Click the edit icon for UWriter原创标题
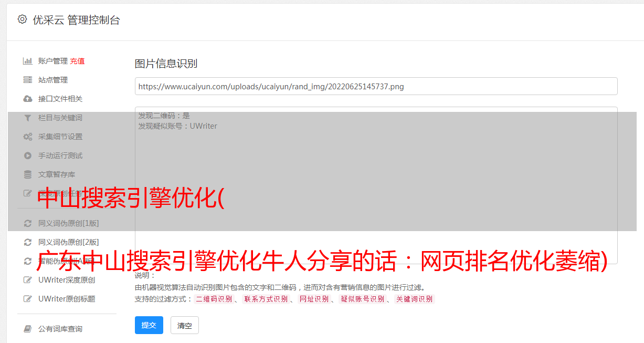Image resolution: width=644 pixels, height=343 pixels. tap(28, 299)
